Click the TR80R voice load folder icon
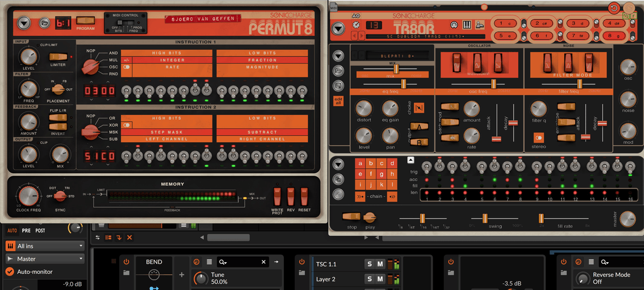This screenshot has height=290, width=644. (x=339, y=71)
